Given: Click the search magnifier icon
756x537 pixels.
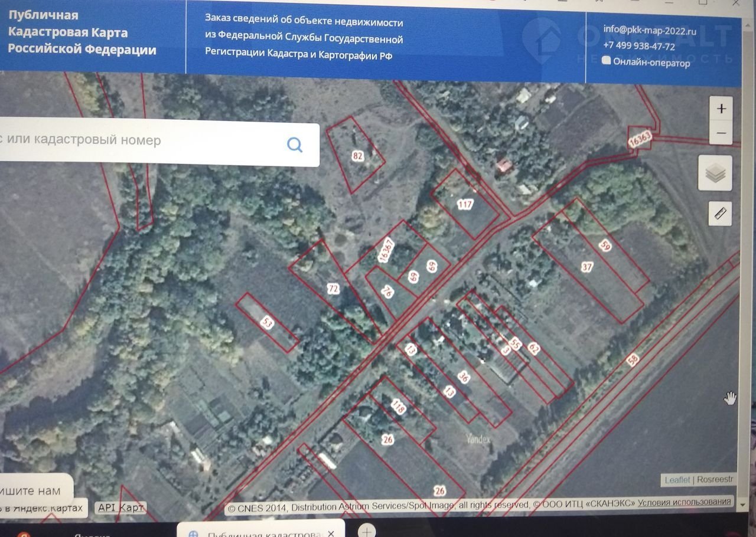Looking at the screenshot, I should 295,145.
